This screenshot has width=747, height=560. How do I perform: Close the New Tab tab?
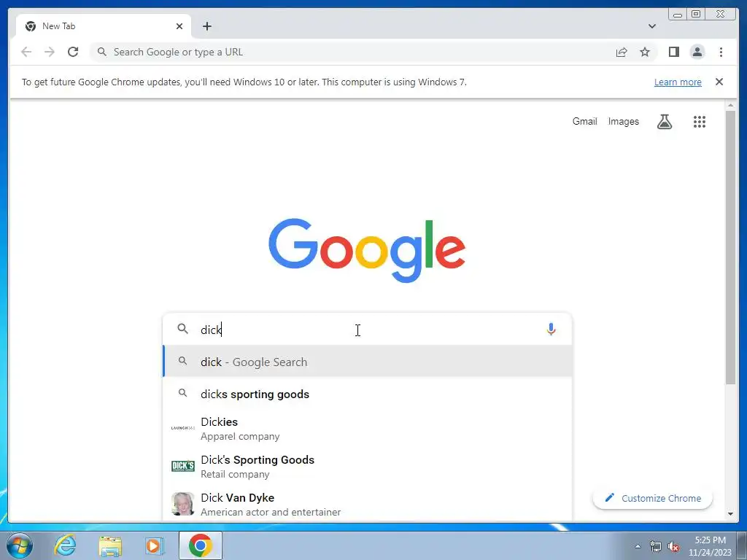point(179,26)
